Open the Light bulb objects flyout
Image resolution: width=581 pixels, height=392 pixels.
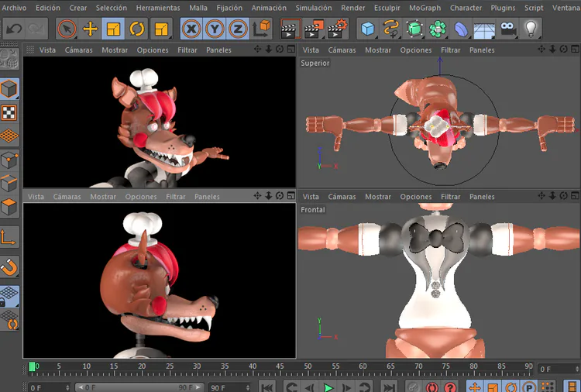[x=531, y=29]
